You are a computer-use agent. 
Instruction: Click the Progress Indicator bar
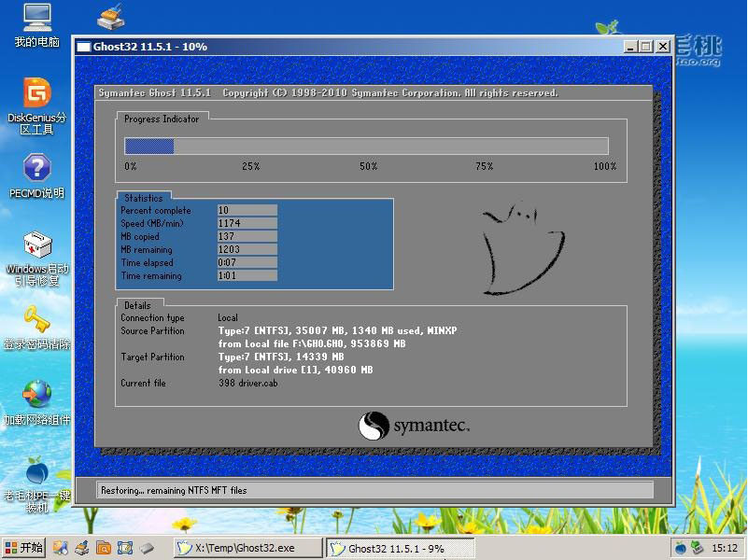pyautogui.click(x=368, y=146)
